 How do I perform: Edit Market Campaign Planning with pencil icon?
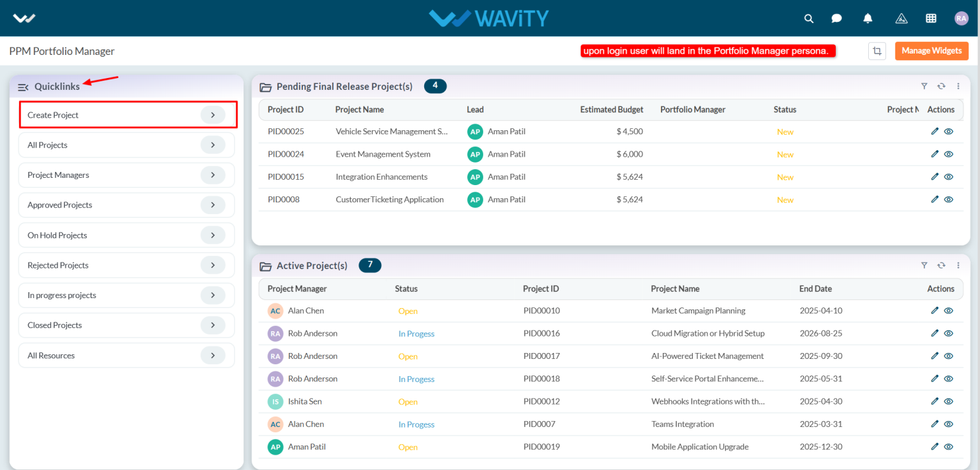935,311
